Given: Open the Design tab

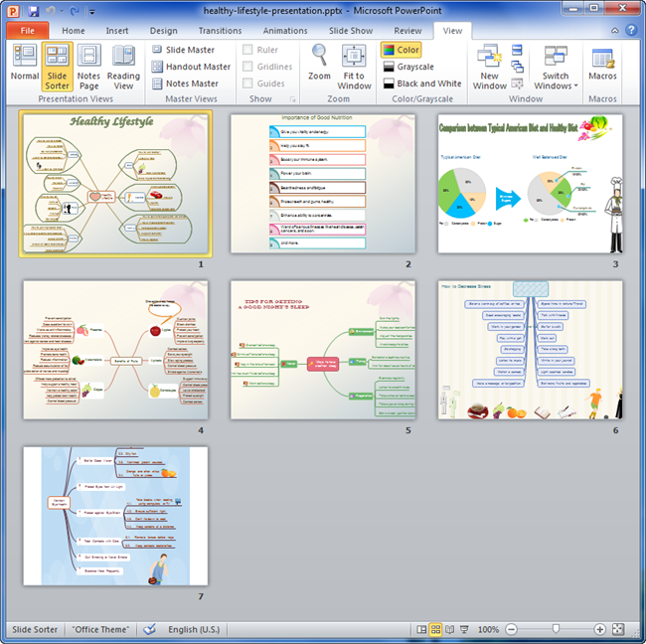Looking at the screenshot, I should point(164,31).
